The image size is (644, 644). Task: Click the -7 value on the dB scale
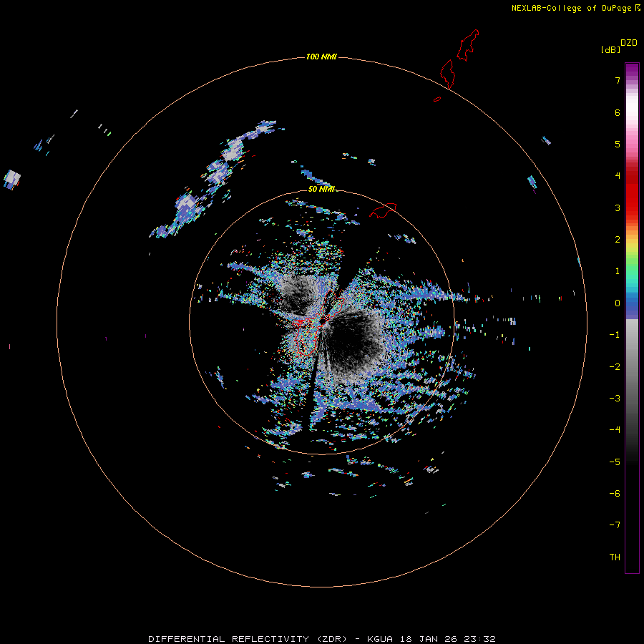click(x=615, y=525)
